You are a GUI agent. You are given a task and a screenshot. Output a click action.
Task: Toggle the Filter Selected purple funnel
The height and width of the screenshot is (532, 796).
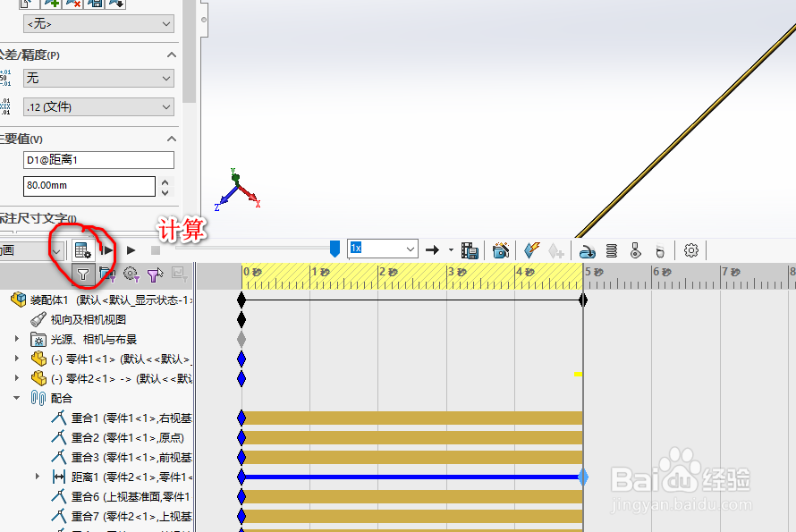pos(154,274)
